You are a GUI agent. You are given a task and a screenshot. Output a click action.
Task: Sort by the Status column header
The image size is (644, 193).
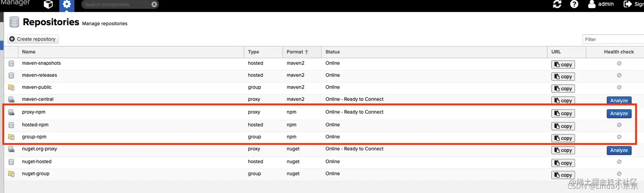point(434,52)
